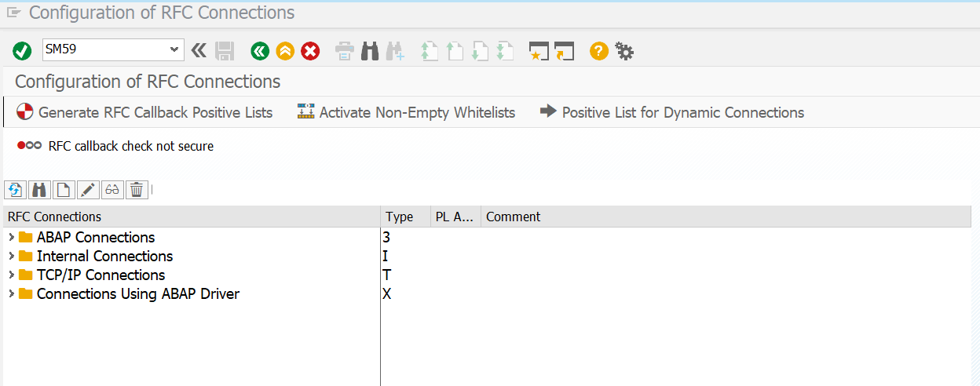Image resolution: width=980 pixels, height=386 pixels.
Task: Click the Create new connection page icon
Action: 64,190
